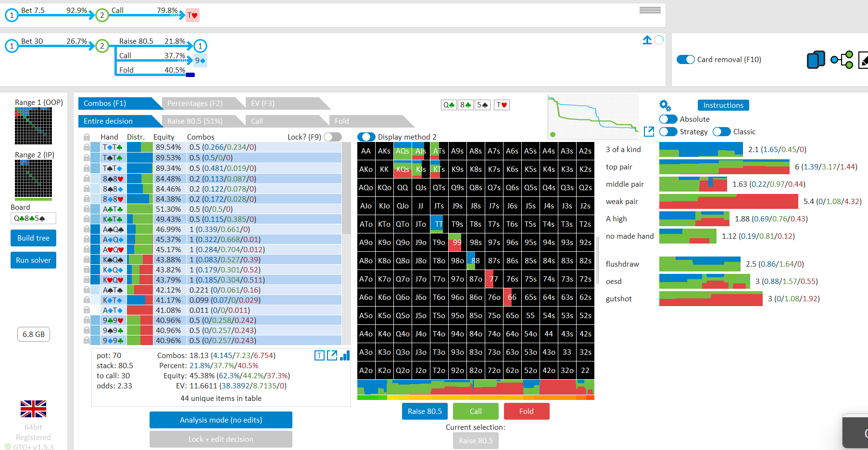The height and width of the screenshot is (450, 868).
Task: Click node 2 circle after Bet 30
Action: click(102, 46)
